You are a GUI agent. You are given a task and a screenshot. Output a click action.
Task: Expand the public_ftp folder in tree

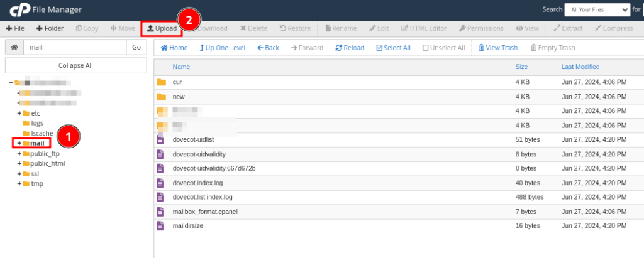[x=19, y=153]
